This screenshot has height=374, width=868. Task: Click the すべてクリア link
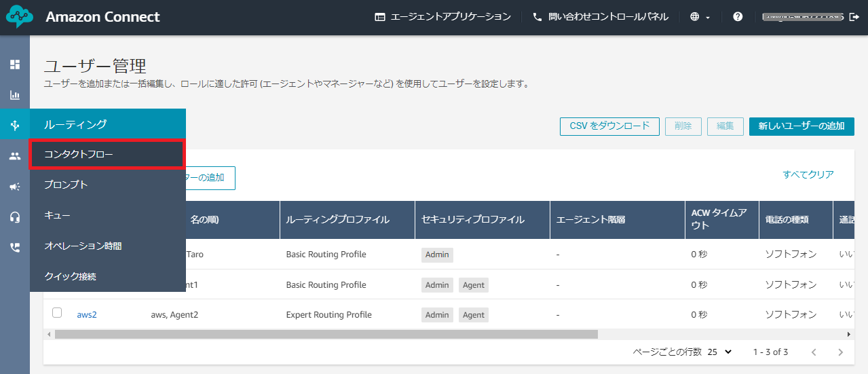[x=808, y=174]
